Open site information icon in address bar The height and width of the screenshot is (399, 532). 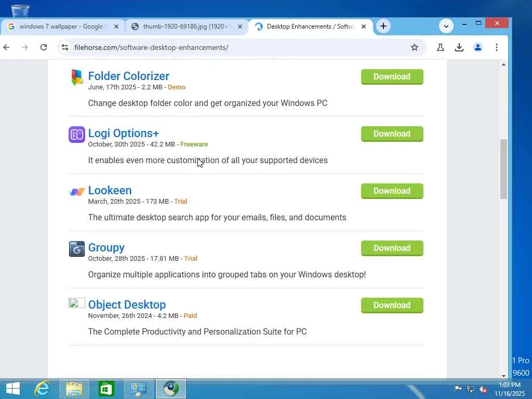point(65,47)
